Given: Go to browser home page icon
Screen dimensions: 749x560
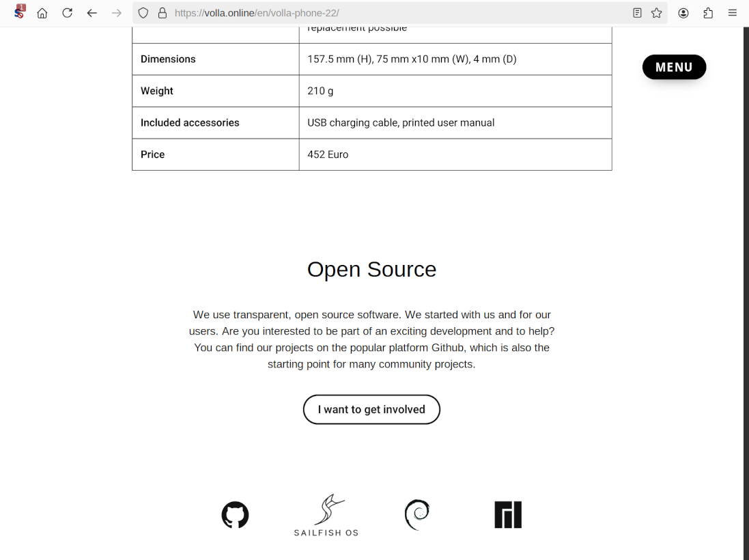Looking at the screenshot, I should [x=42, y=13].
